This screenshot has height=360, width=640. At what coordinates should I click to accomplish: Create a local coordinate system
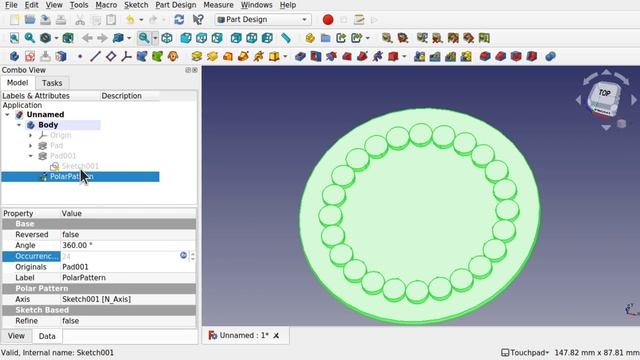[126, 56]
